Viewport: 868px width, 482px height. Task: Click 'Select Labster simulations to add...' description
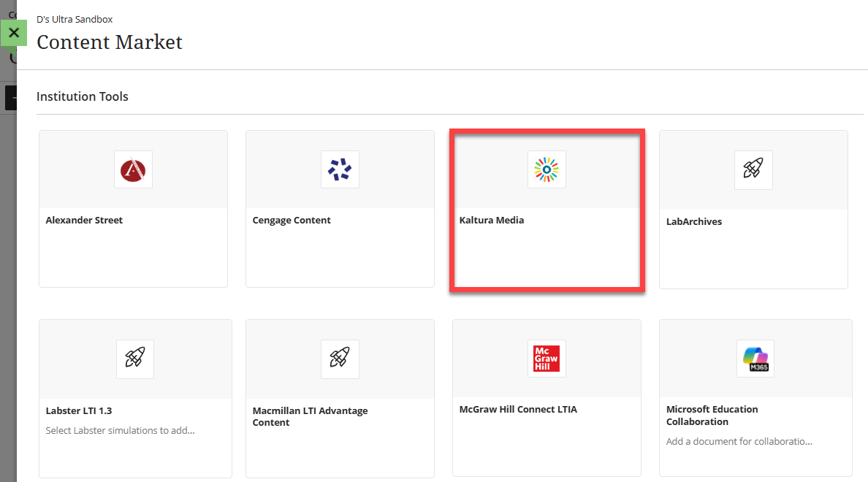click(x=120, y=431)
